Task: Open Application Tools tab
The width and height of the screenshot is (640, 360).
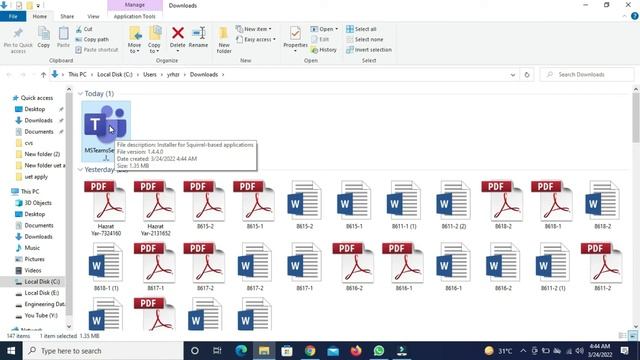Action: (134, 16)
